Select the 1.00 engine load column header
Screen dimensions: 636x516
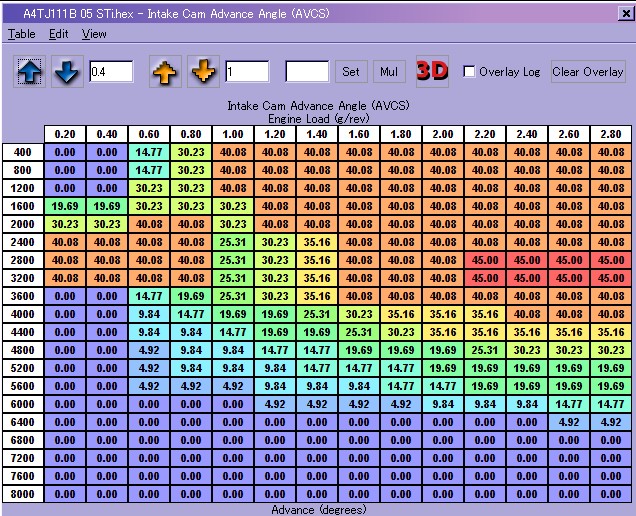point(233,134)
